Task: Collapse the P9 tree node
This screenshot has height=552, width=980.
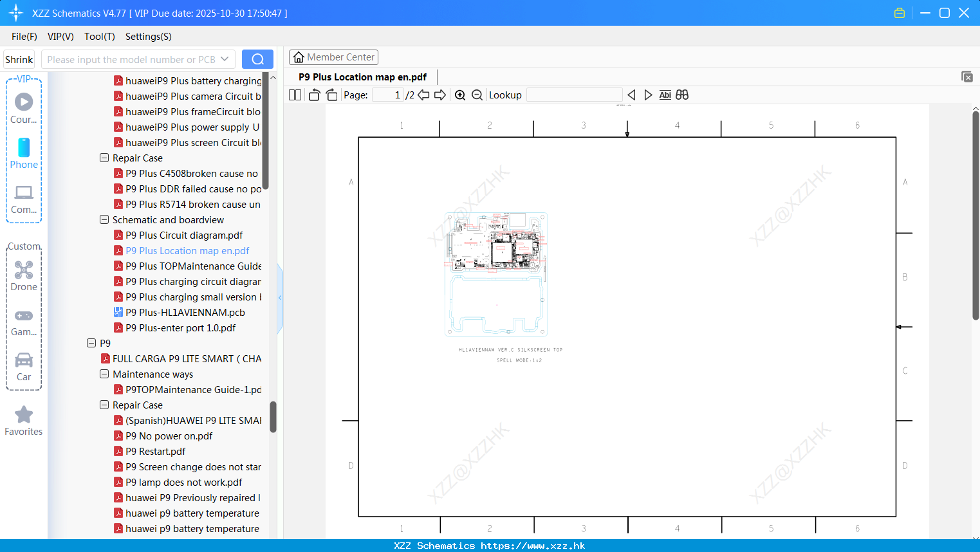Action: pos(91,343)
